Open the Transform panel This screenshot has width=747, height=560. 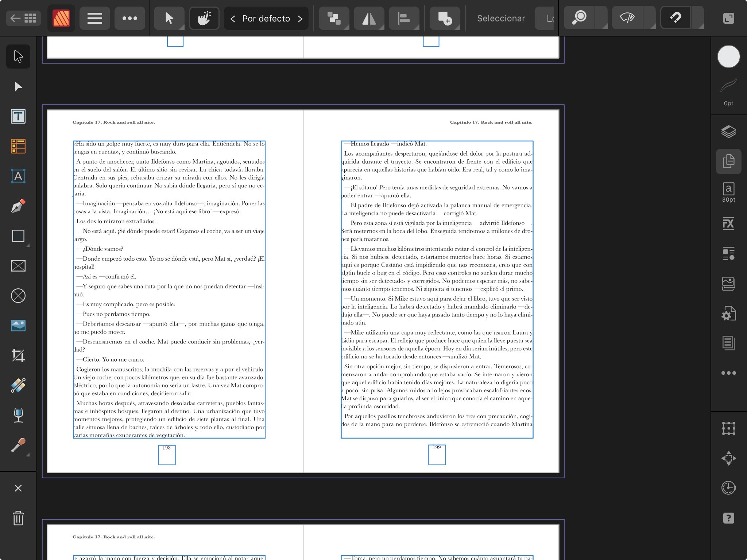click(728, 428)
